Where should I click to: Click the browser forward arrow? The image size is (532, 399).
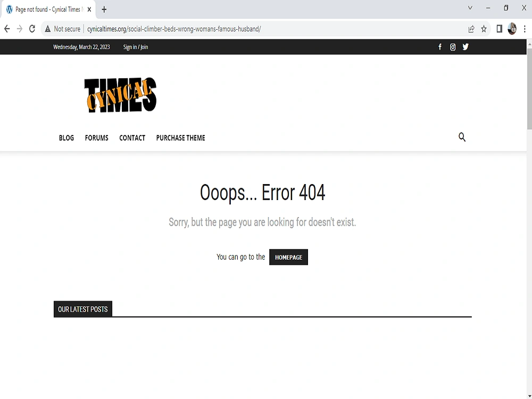19,29
